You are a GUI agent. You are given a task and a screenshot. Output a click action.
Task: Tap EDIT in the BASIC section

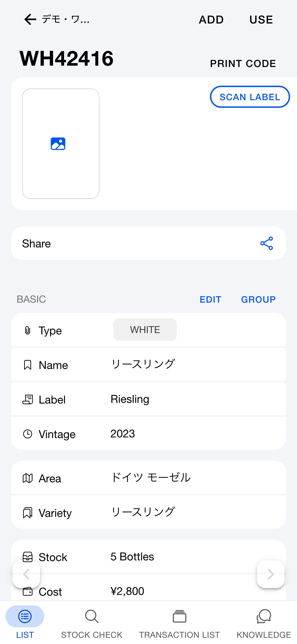click(210, 299)
